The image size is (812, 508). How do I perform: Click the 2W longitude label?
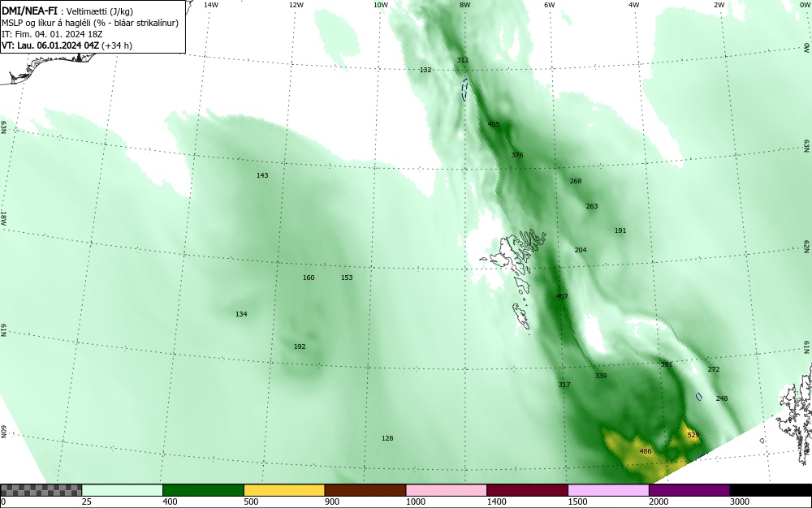click(x=719, y=5)
